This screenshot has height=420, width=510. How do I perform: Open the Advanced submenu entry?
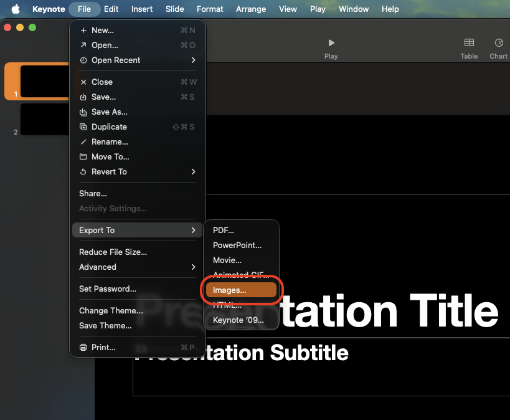click(x=138, y=267)
